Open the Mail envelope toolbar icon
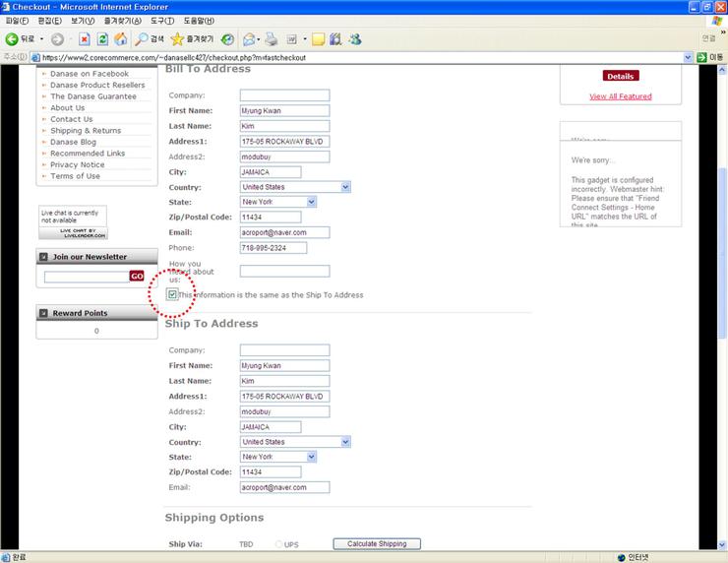Screen dimensions: 728x563 click(249, 39)
